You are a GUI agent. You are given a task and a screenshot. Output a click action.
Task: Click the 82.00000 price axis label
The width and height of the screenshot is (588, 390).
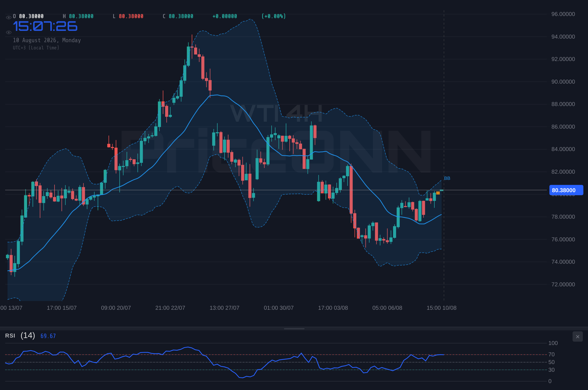point(563,172)
